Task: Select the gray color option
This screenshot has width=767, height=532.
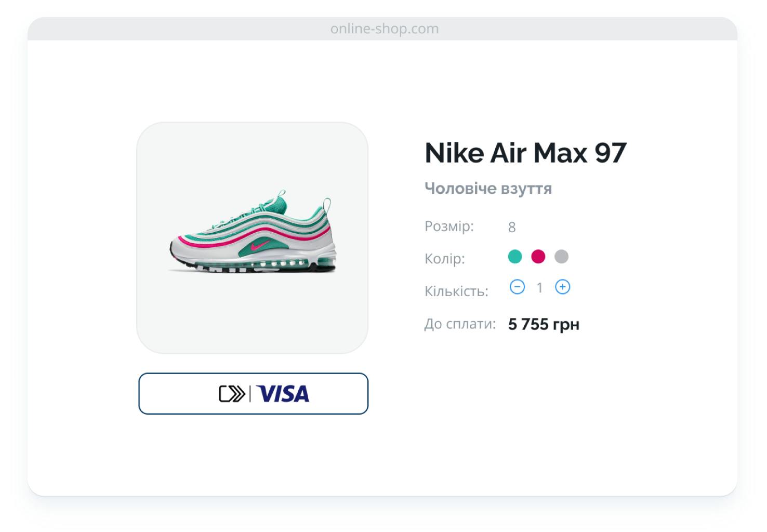Action: (x=562, y=257)
